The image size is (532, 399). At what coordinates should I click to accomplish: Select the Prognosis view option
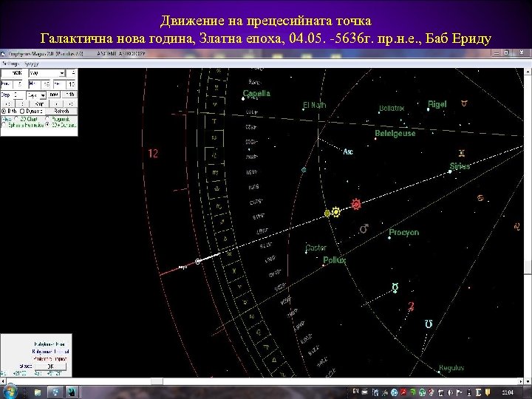[47, 118]
